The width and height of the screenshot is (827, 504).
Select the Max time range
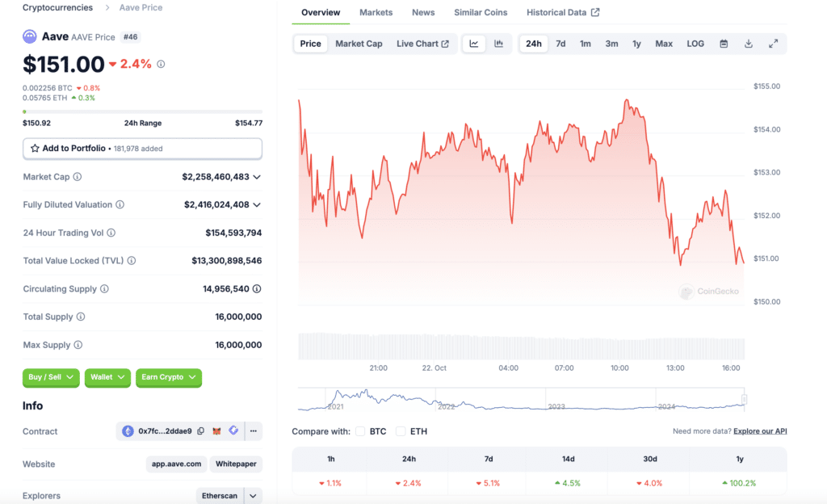click(x=664, y=44)
